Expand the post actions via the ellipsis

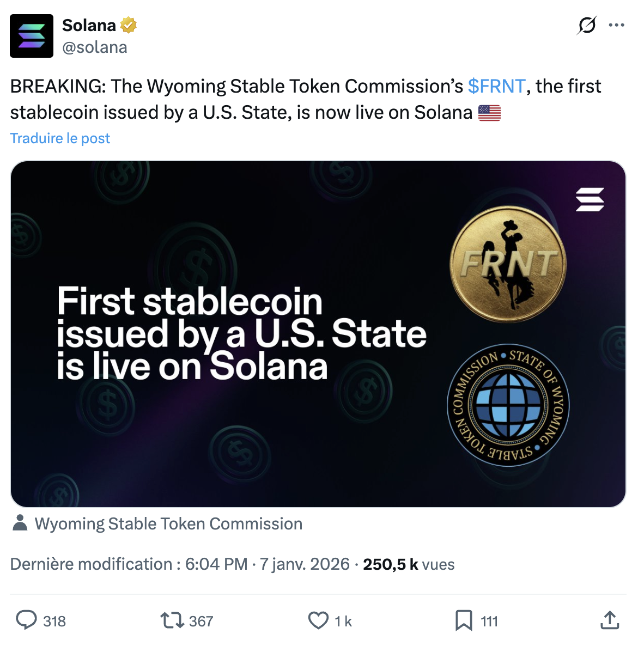tap(616, 25)
